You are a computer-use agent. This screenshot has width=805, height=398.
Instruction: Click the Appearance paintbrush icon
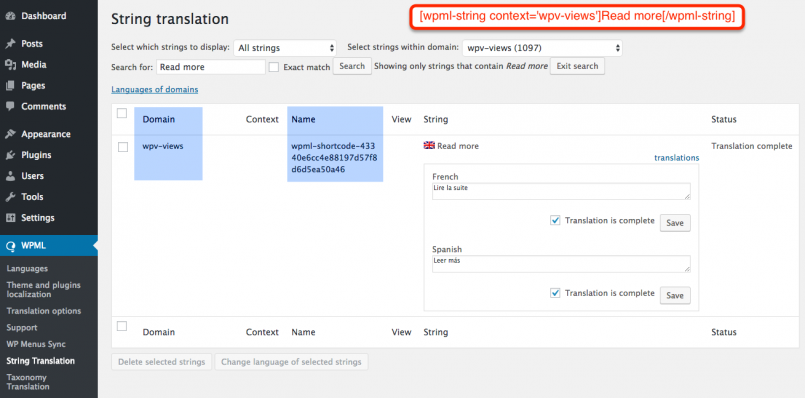(10, 134)
